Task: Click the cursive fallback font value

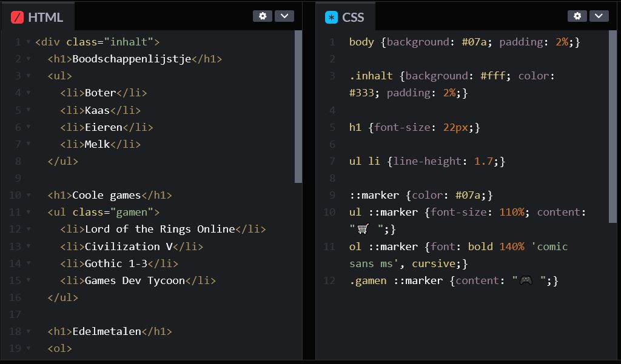Action: pyautogui.click(x=434, y=263)
